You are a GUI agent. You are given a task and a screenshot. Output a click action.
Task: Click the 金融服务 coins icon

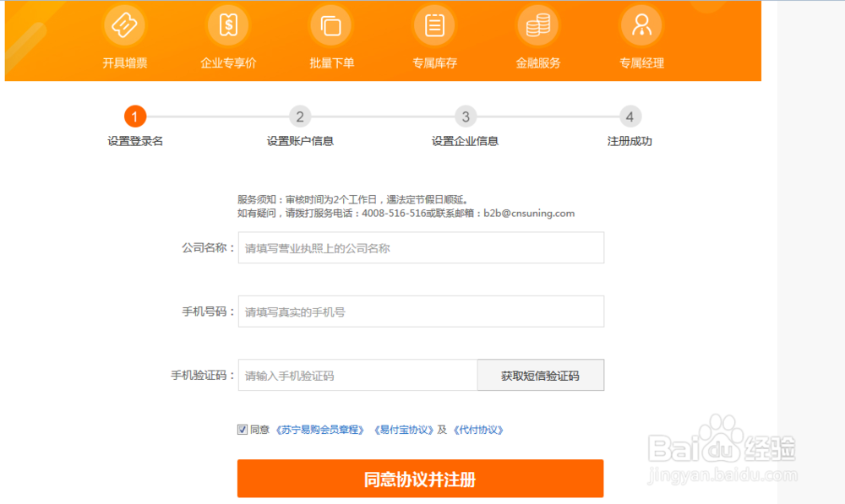[x=537, y=24]
